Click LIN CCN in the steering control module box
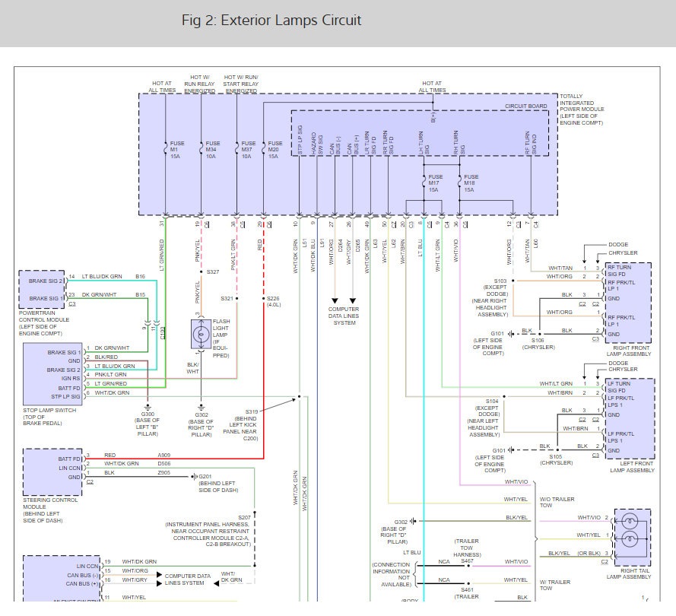676x616 pixels. coord(70,468)
